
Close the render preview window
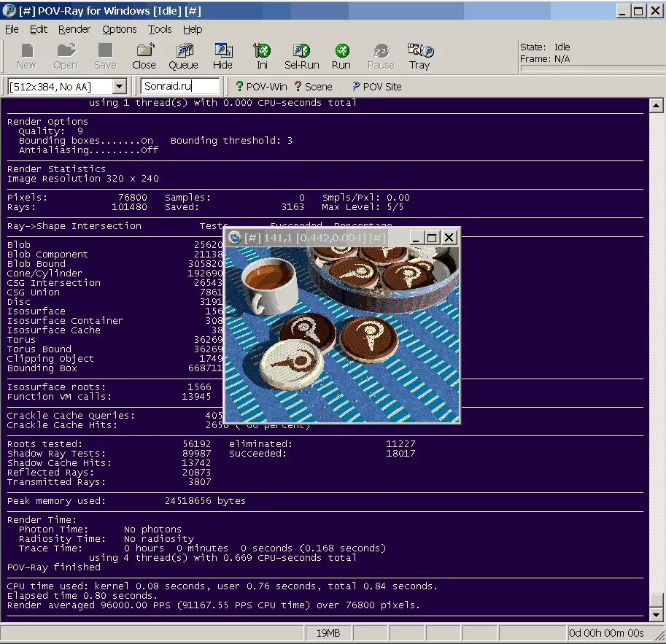449,238
